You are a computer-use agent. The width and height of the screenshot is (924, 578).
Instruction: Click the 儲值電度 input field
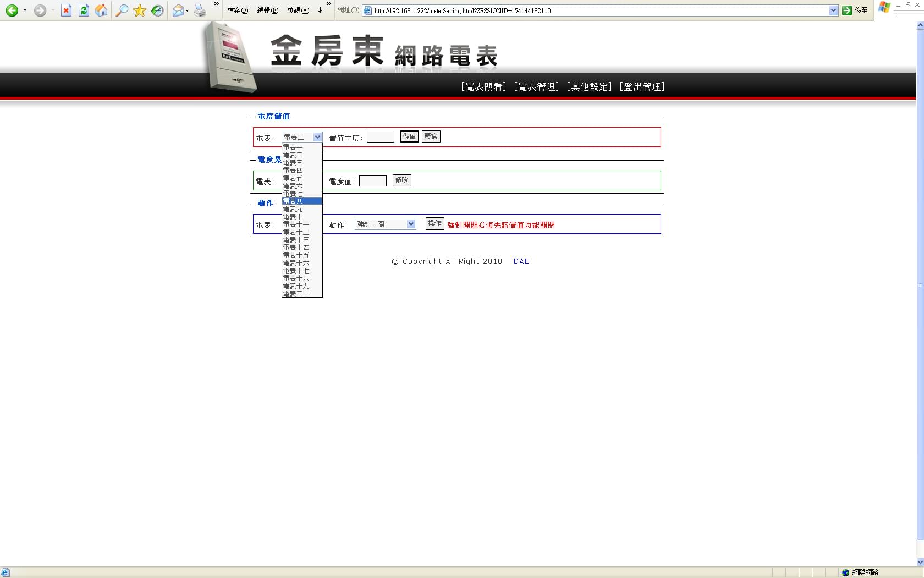(380, 137)
